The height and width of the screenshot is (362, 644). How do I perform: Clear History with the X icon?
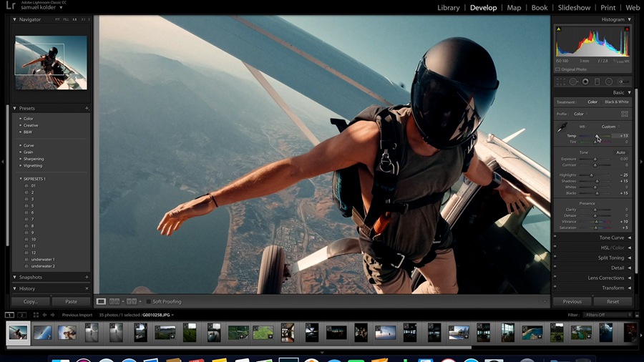[x=87, y=288]
